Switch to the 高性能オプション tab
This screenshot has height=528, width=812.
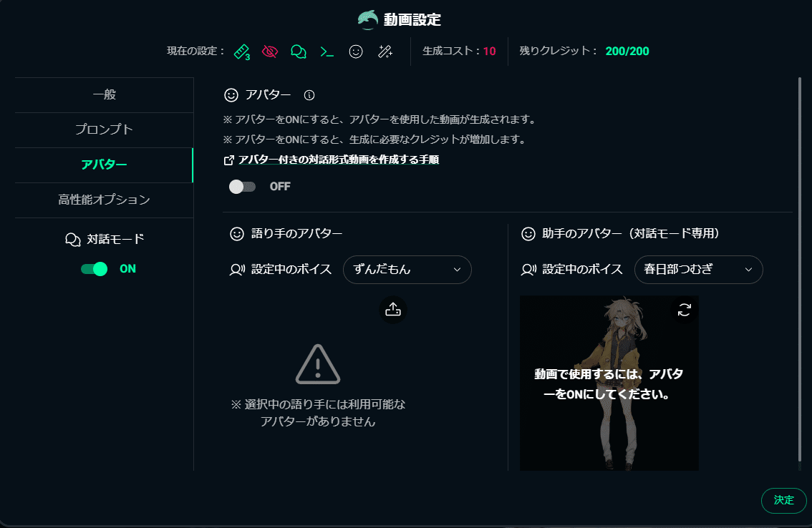pyautogui.click(x=104, y=200)
